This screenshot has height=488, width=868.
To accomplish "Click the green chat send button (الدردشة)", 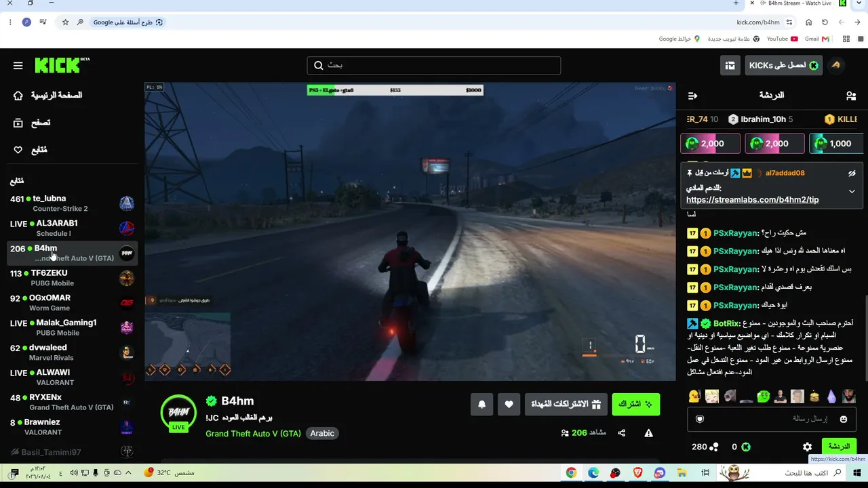I will (839, 446).
